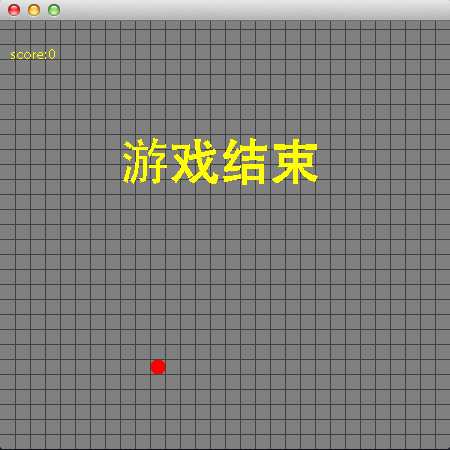Minimize the window using the yellow button
Viewport: 450px width, 450px height.
tap(34, 10)
